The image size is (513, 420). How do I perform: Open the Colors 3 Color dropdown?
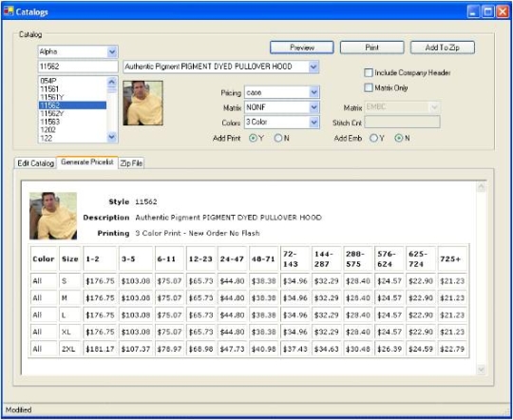tap(313, 123)
